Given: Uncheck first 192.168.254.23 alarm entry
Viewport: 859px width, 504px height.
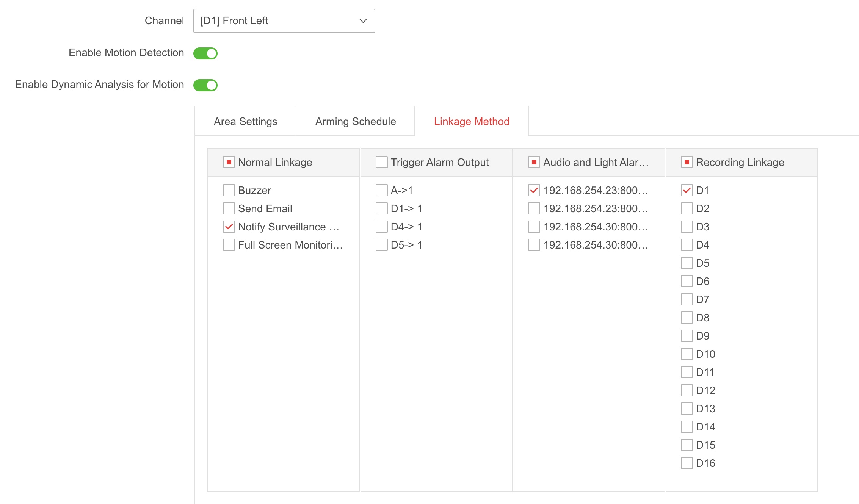Looking at the screenshot, I should pos(534,190).
